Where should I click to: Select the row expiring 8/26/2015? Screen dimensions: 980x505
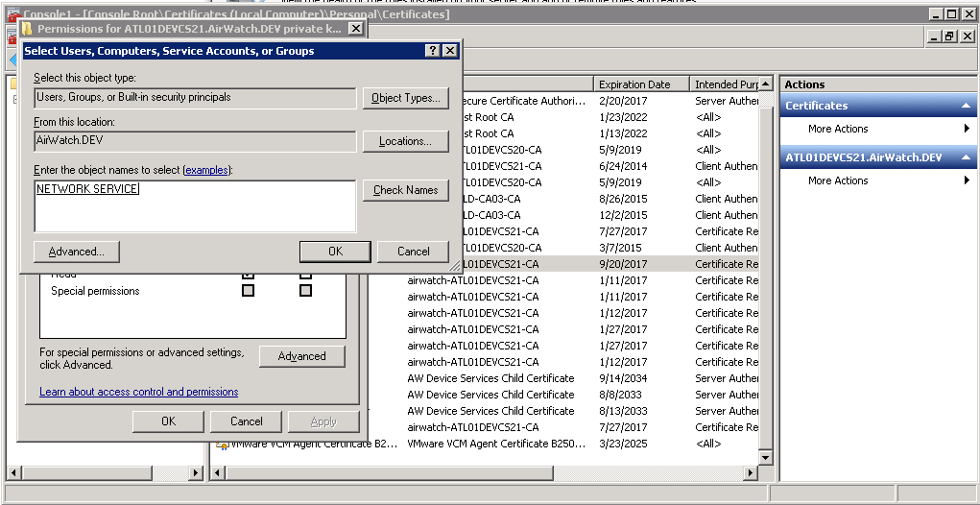pos(611,199)
